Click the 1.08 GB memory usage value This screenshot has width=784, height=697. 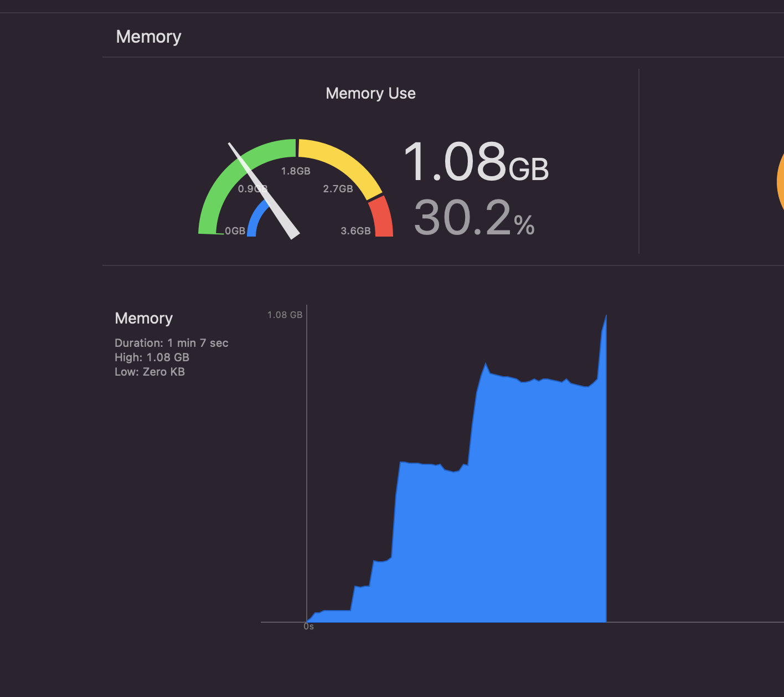[x=476, y=162]
